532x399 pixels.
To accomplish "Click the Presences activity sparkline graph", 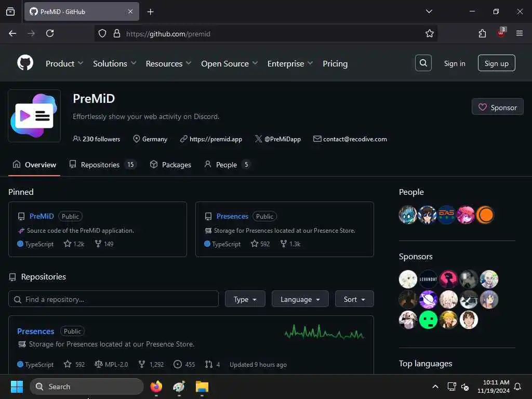I will coord(325,332).
